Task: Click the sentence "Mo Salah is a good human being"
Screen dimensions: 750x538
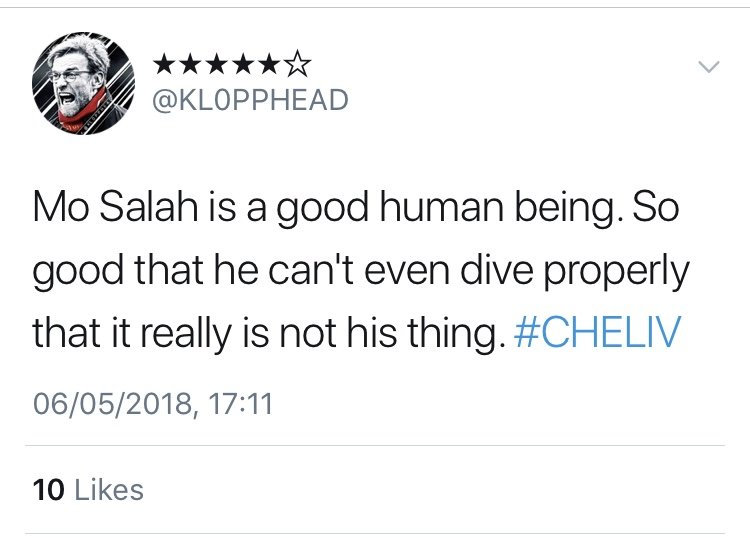Action: [323, 209]
